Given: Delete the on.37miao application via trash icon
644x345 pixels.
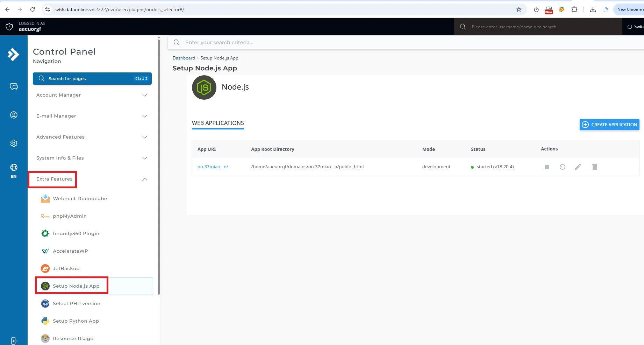Looking at the screenshot, I should (x=595, y=167).
